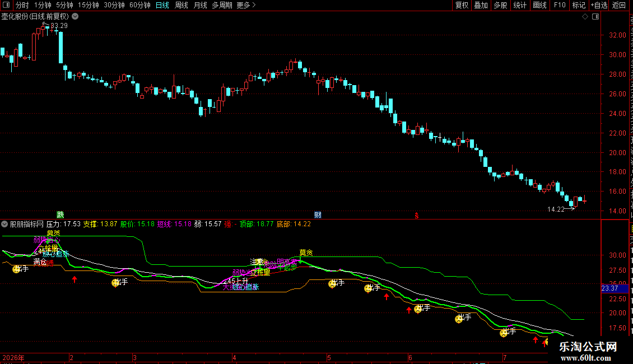Activate the 画线 drawing tools

[539, 5]
